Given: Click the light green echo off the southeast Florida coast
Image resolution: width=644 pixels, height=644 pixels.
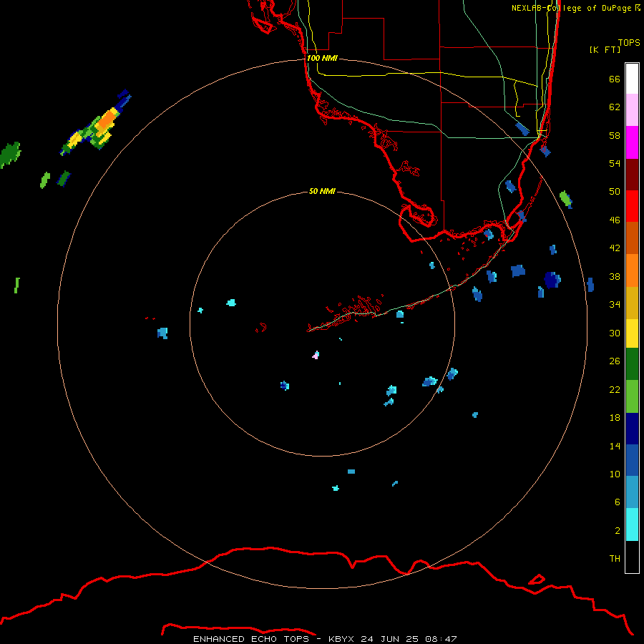Looking at the screenshot, I should (x=565, y=198).
